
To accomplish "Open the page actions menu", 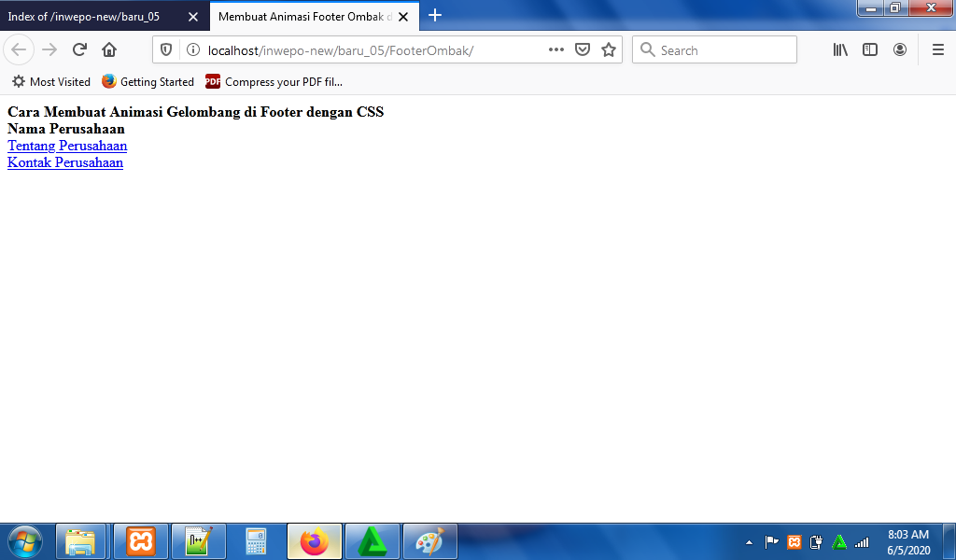I will [556, 50].
